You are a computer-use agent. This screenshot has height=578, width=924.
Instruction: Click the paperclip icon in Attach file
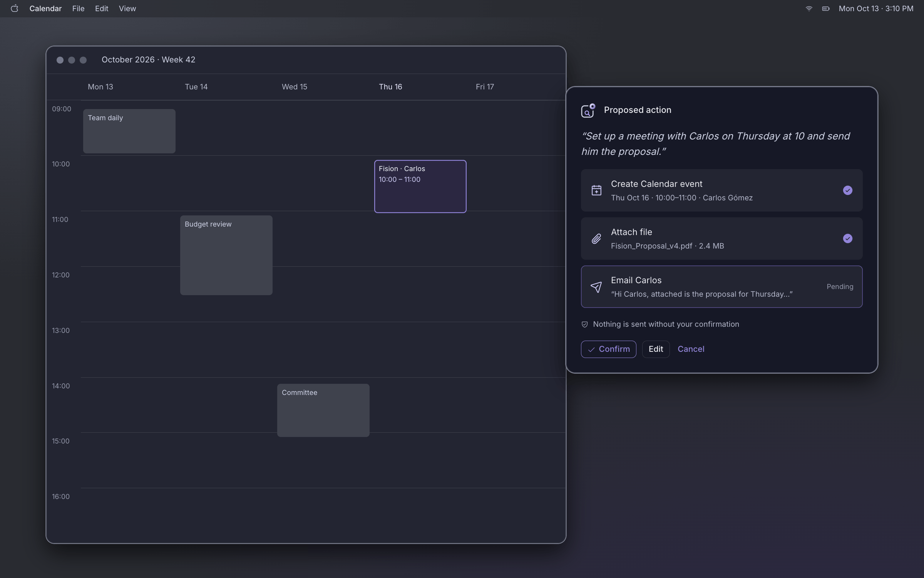tap(596, 239)
